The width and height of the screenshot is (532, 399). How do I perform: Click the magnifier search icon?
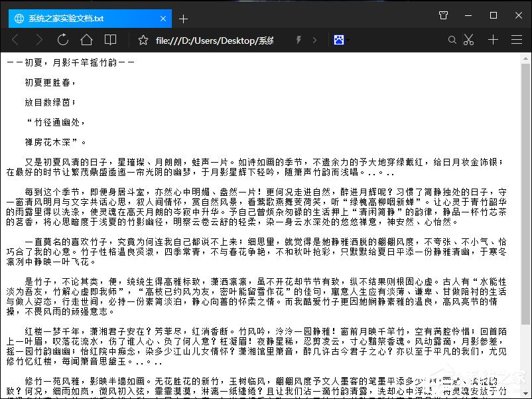click(x=452, y=40)
